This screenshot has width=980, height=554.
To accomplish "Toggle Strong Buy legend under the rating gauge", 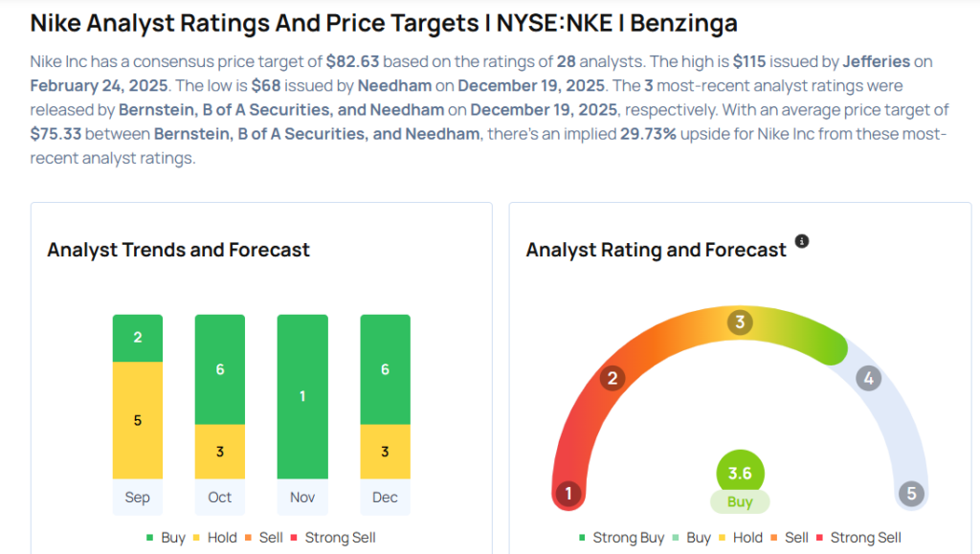I will tap(621, 538).
